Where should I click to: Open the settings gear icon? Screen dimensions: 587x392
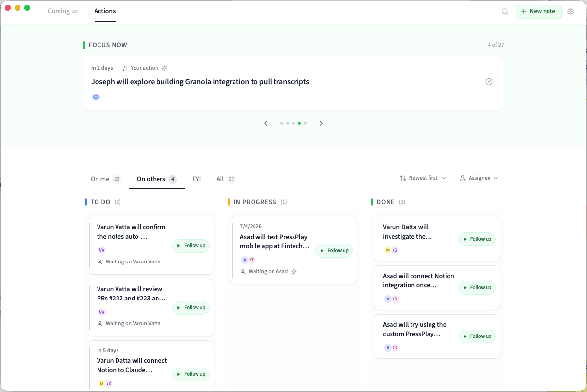(x=571, y=12)
